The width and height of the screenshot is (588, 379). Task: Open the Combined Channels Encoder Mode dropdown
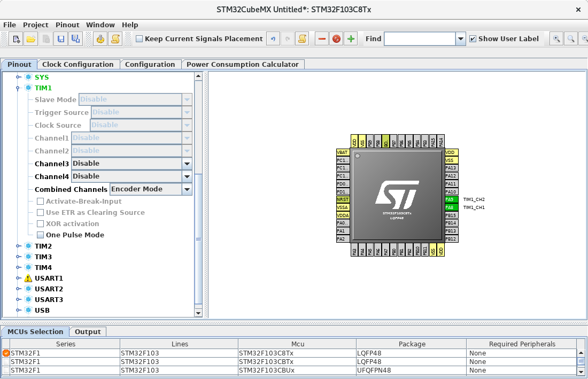(187, 189)
